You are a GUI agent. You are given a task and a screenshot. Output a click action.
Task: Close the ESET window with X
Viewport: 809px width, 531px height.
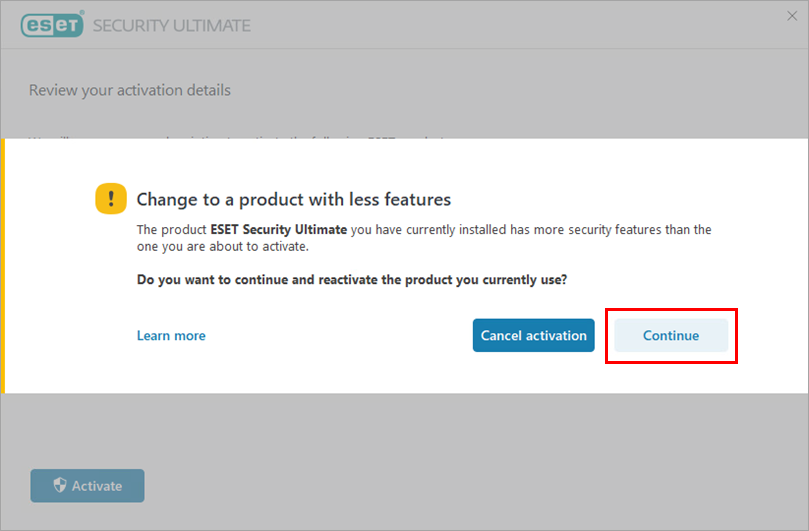point(791,15)
